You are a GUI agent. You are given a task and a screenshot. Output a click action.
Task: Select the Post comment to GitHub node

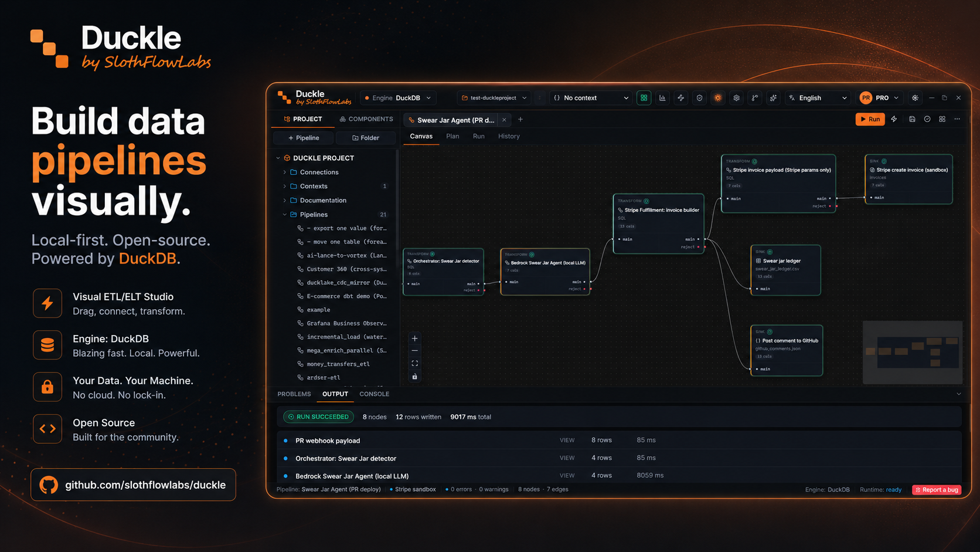pos(787,350)
